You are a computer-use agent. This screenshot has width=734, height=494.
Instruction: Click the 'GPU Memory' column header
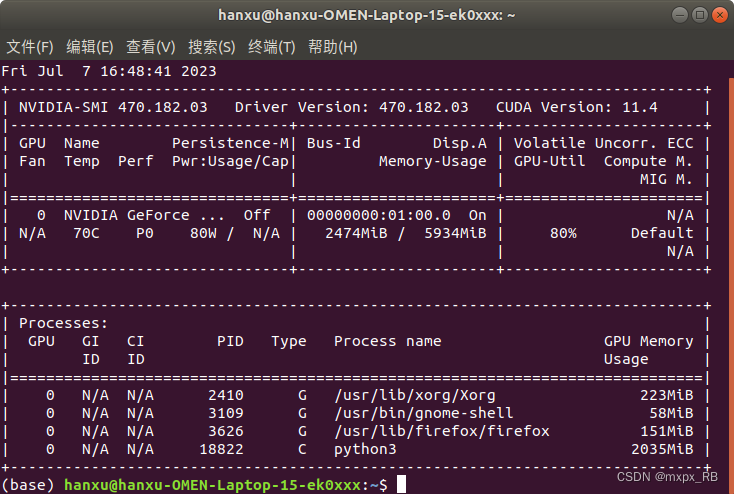(648, 341)
